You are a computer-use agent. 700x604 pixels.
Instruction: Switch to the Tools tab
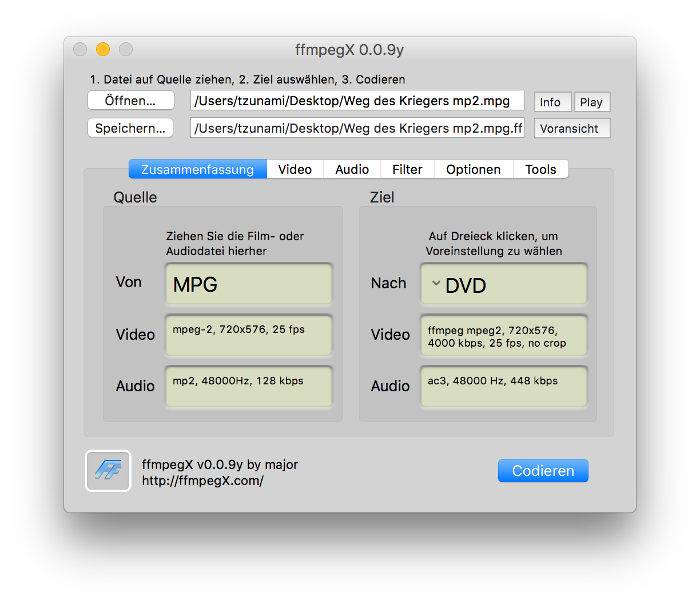pos(540,169)
